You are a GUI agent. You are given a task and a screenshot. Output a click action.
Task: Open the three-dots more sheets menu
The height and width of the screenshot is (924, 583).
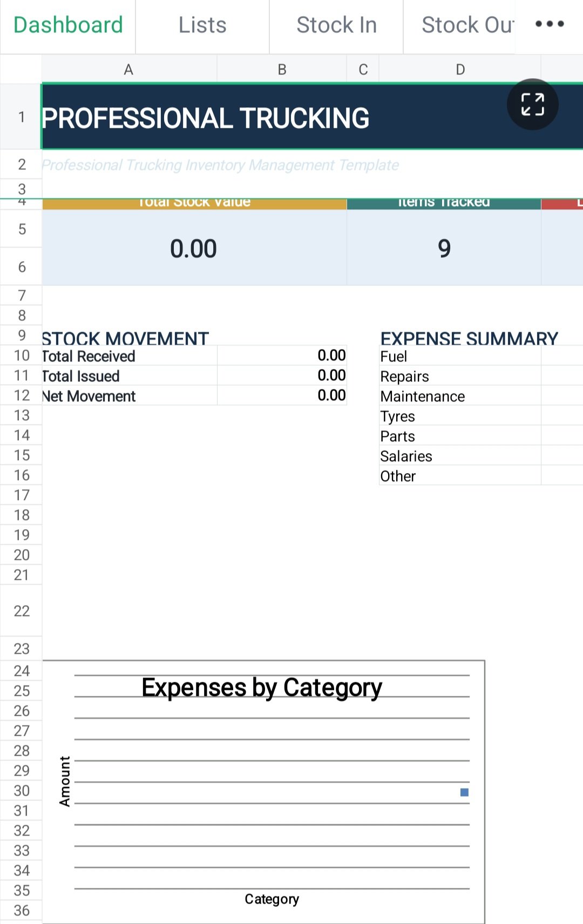pos(550,24)
